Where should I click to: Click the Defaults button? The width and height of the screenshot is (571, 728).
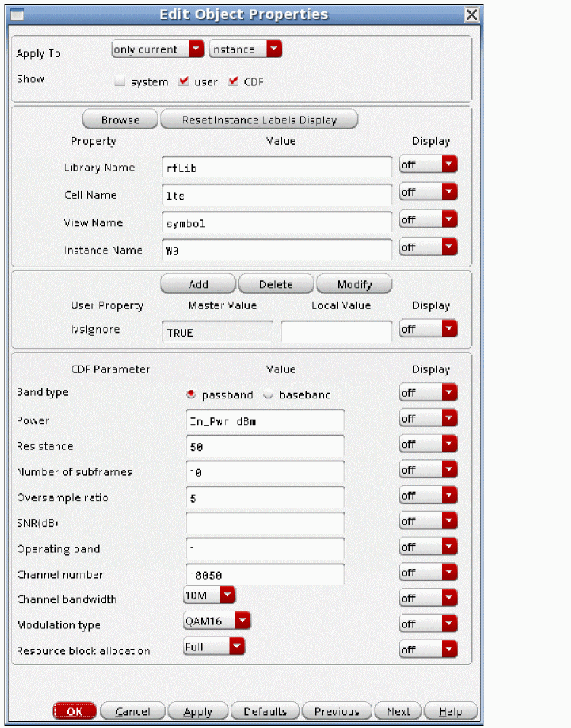click(266, 711)
